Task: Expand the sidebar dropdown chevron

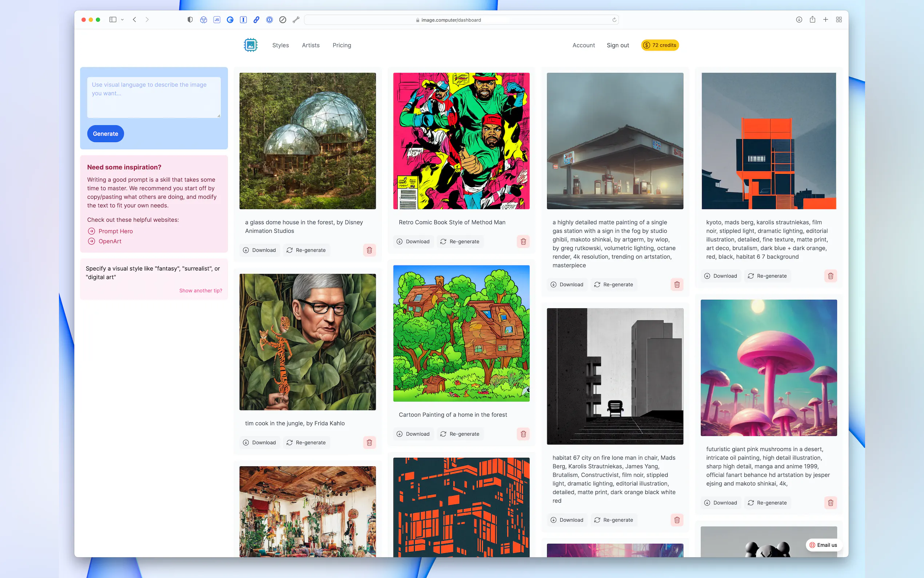Action: pos(122,20)
